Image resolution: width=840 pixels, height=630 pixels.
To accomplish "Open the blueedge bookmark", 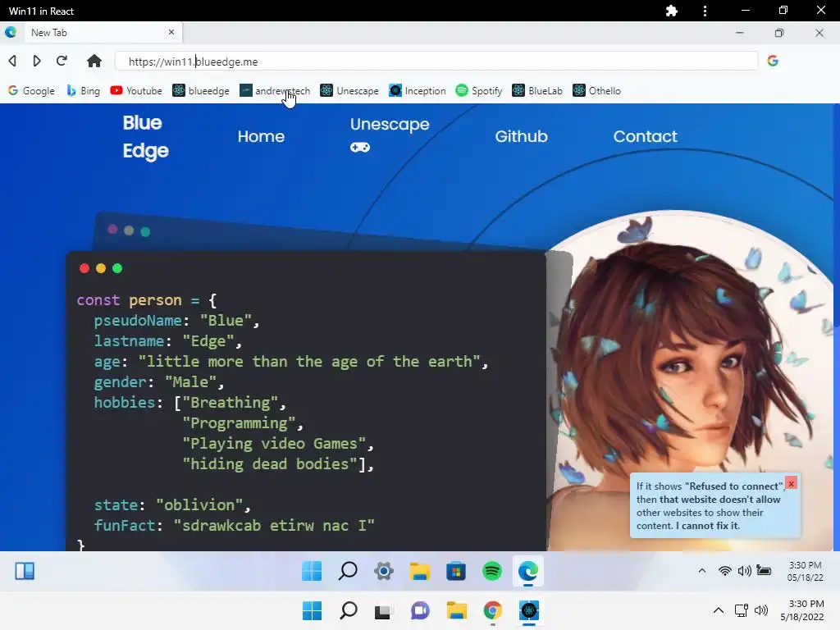I will (x=201, y=91).
